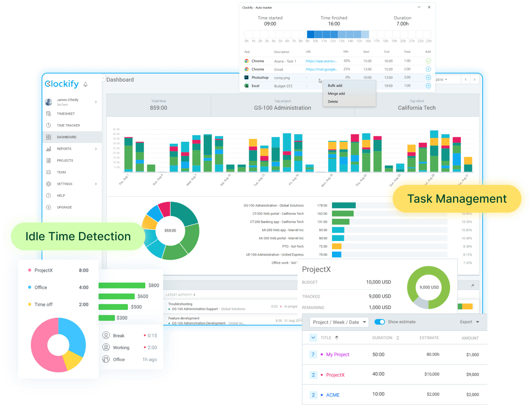Open the Reports bar chart icon

tap(49, 149)
